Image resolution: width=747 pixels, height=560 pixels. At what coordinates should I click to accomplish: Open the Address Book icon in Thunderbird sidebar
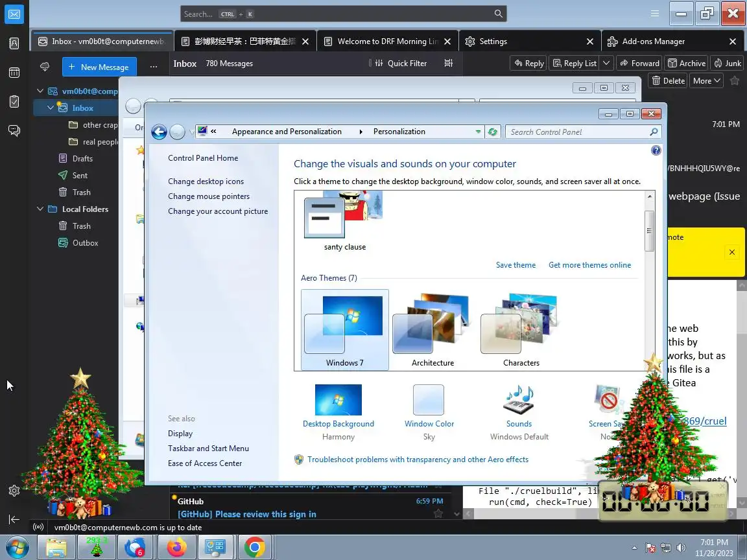pyautogui.click(x=14, y=43)
